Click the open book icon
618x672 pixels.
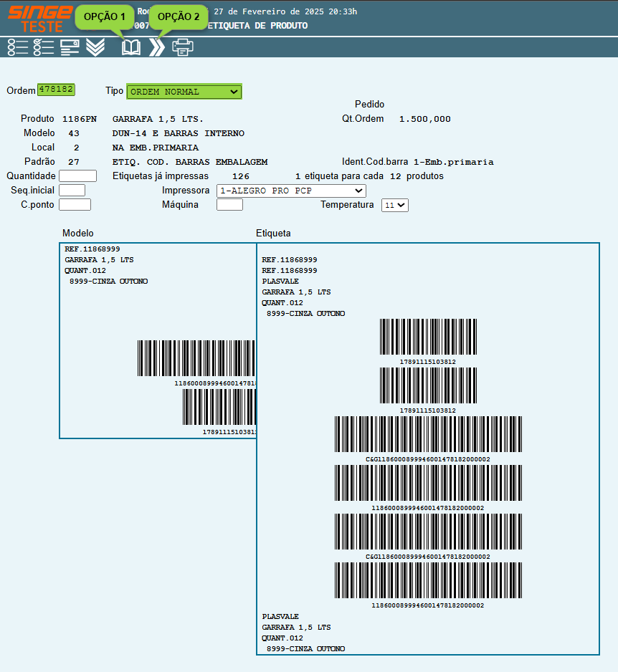(131, 47)
